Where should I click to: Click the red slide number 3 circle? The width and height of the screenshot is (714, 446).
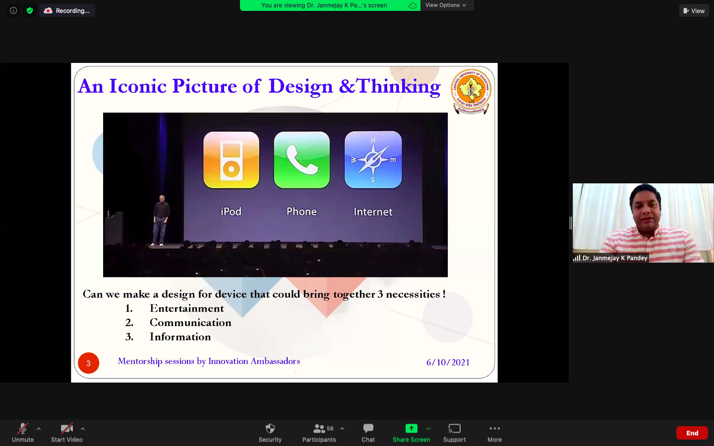88,363
